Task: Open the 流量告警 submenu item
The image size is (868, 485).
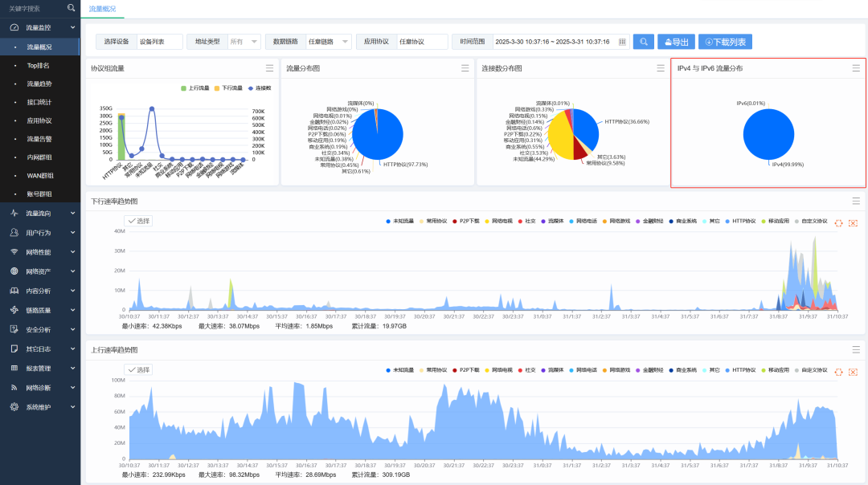Action: pos(40,139)
